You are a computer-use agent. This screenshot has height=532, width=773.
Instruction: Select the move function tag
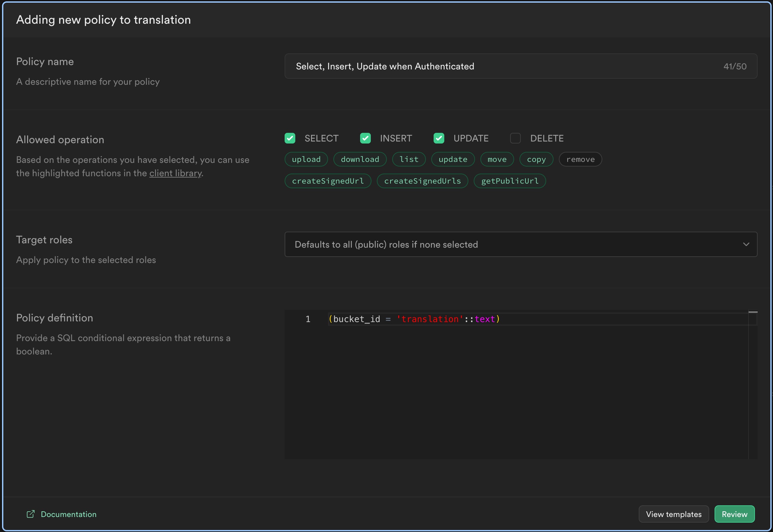point(497,159)
